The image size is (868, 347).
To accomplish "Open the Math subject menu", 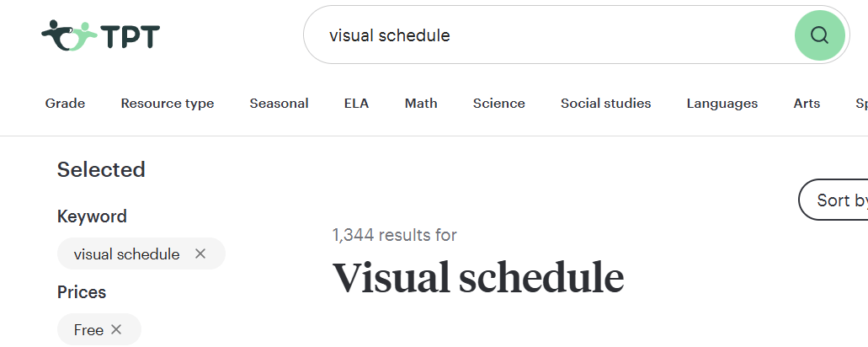I will coord(421,104).
